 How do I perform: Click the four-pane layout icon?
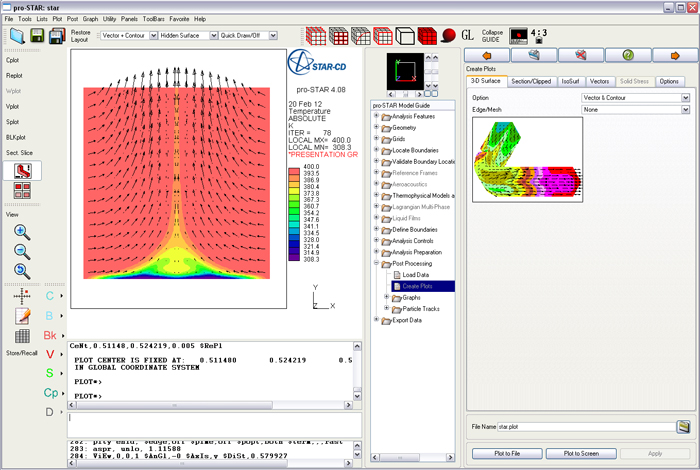[22, 191]
